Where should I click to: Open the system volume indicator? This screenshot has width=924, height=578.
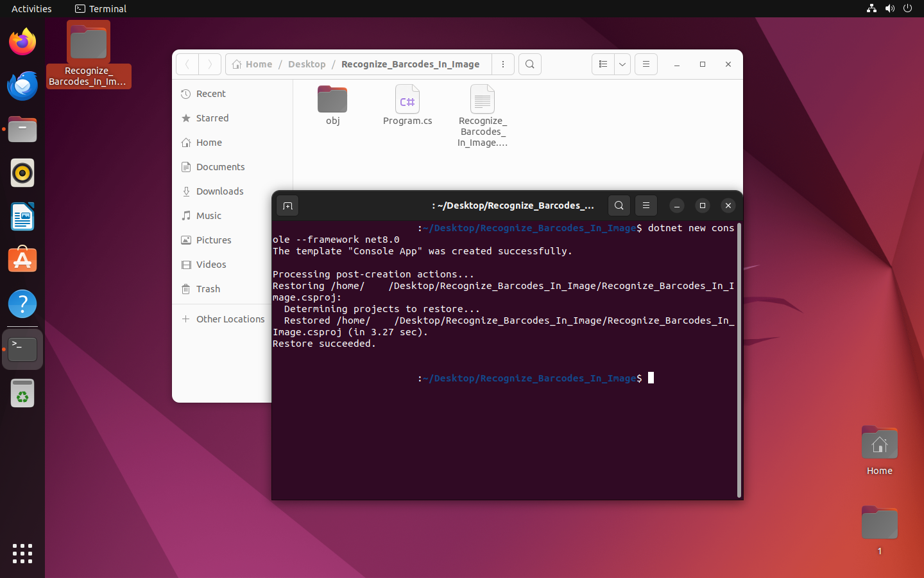889,8
